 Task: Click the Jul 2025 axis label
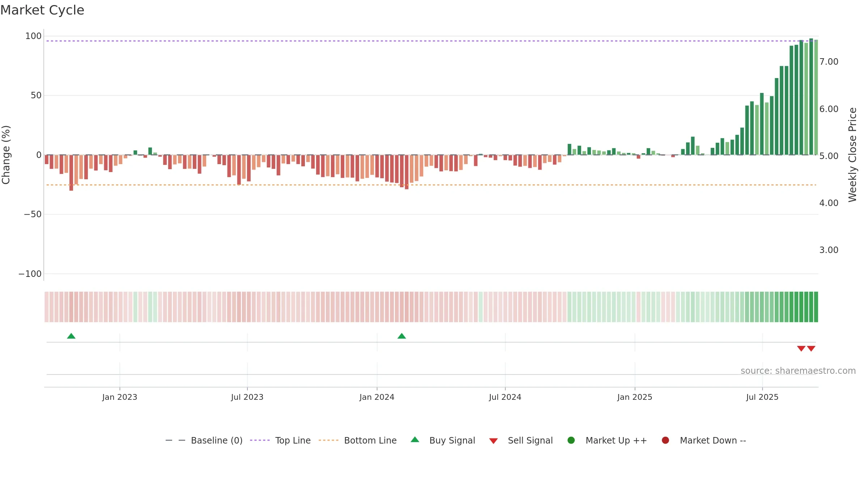762,397
